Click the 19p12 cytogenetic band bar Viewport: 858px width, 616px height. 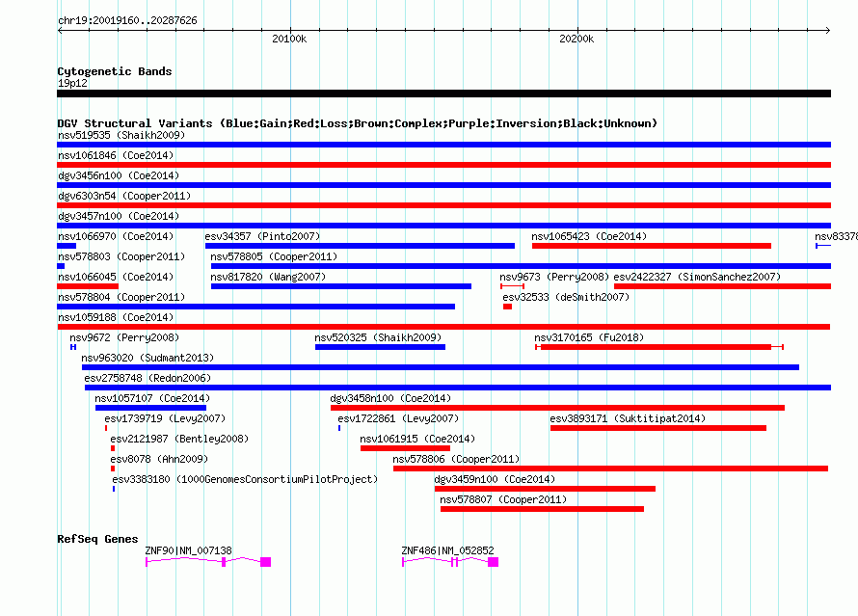point(443,94)
